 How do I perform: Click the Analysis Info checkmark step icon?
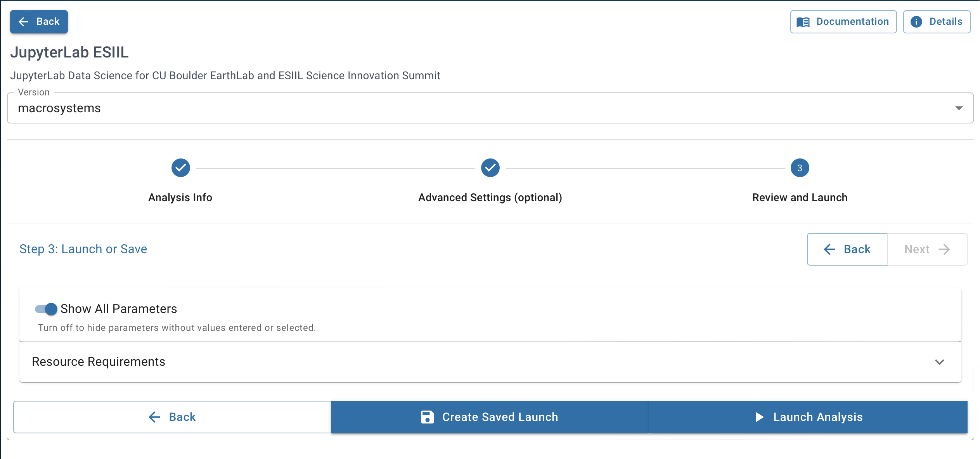180,168
